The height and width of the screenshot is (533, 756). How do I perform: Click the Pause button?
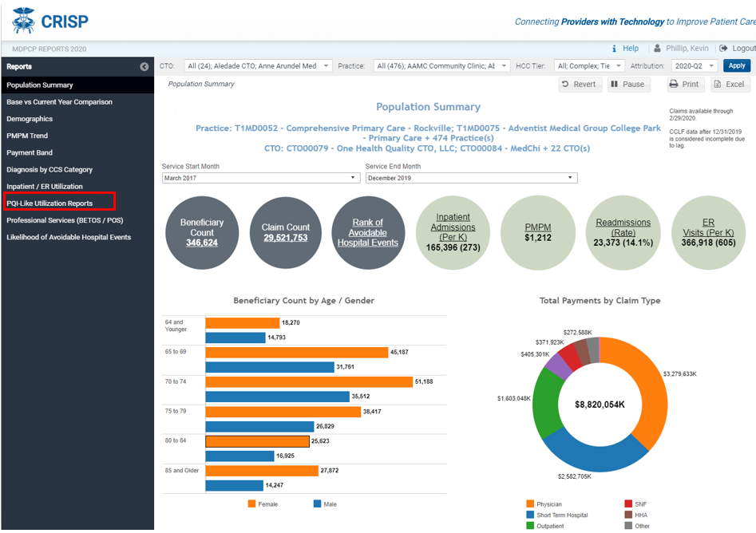point(629,85)
